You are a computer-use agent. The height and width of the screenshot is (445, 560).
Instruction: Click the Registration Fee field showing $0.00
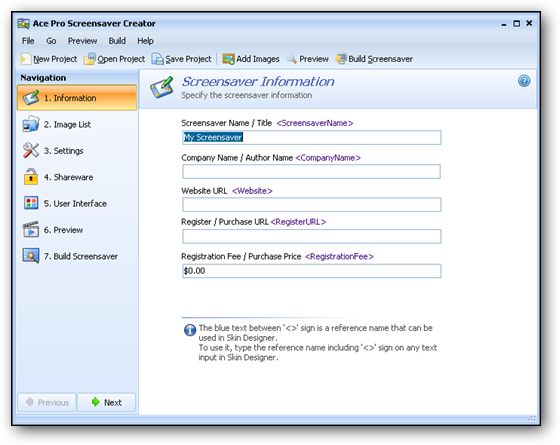point(311,271)
